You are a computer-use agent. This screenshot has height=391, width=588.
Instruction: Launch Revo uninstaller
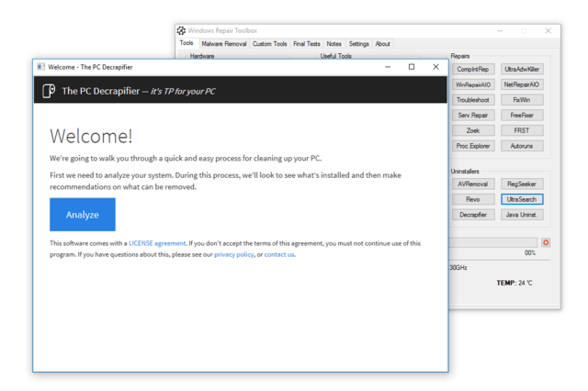(473, 199)
